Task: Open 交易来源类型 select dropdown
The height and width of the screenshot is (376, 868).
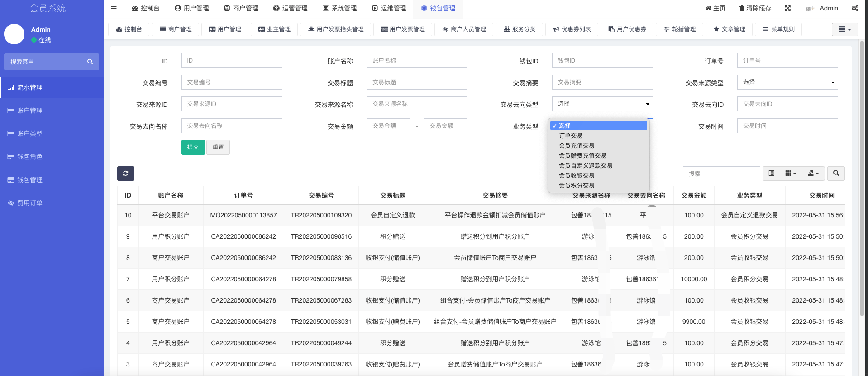Action: coord(787,82)
